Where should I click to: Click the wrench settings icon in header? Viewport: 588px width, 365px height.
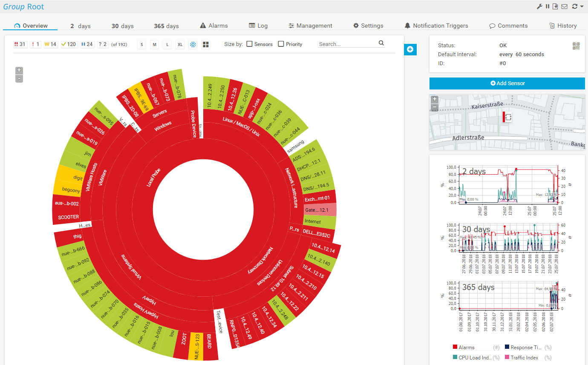pos(539,6)
